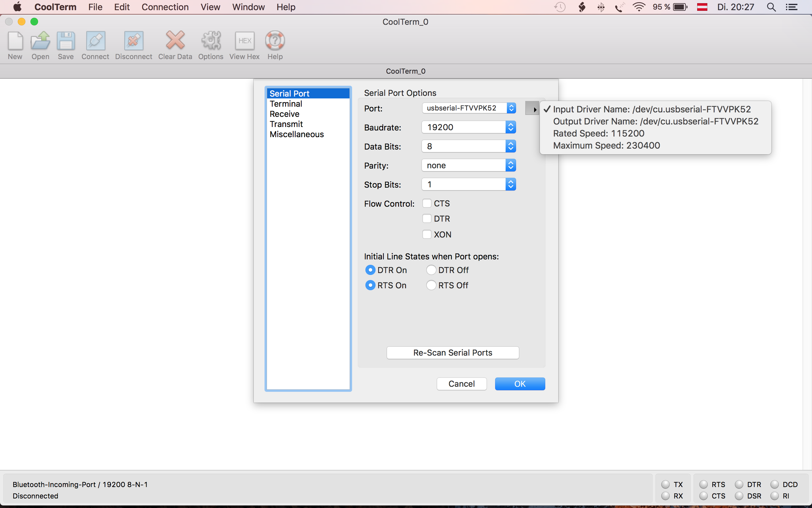Click the Bluetooth-Incoming-Port status text
Image resolution: width=812 pixels, height=508 pixels.
(x=80, y=485)
